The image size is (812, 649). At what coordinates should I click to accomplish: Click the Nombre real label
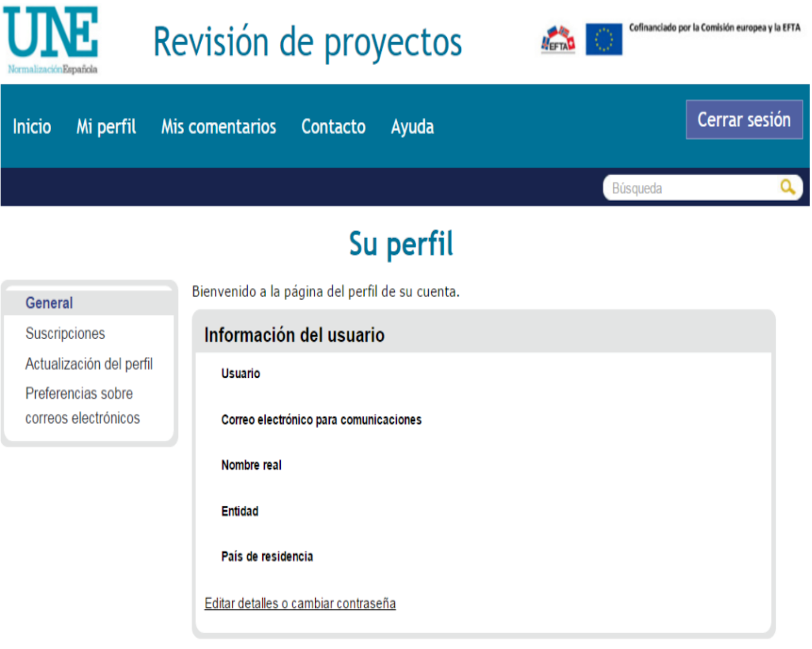pyautogui.click(x=251, y=465)
